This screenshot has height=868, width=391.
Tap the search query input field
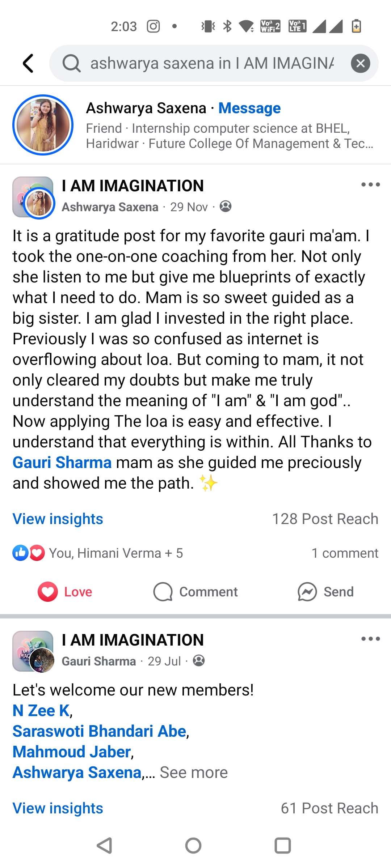212,63
